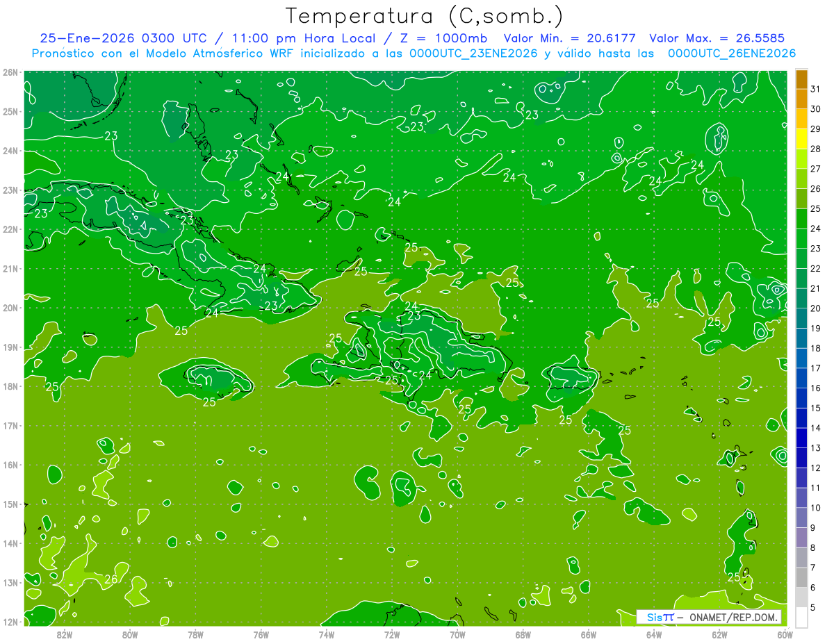
Task: Click the 24N latitude axis label
Action: [10, 151]
